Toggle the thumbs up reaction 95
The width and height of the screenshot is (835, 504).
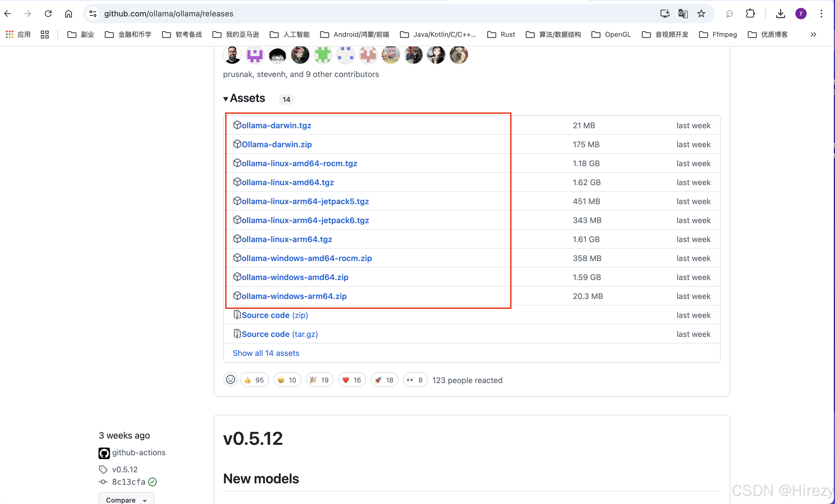[x=255, y=380]
